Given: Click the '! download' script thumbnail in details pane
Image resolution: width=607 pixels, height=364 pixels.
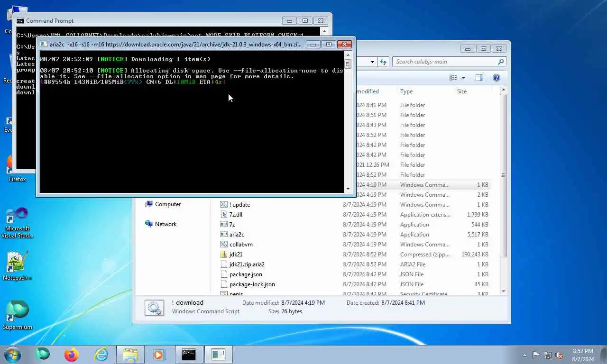Looking at the screenshot, I should pyautogui.click(x=154, y=307).
